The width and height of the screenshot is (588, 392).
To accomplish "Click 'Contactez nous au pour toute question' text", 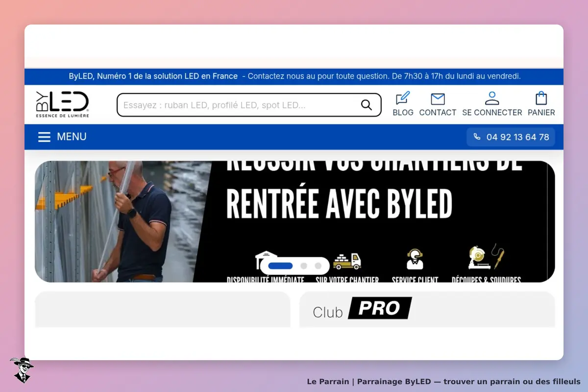I will coord(318,76).
